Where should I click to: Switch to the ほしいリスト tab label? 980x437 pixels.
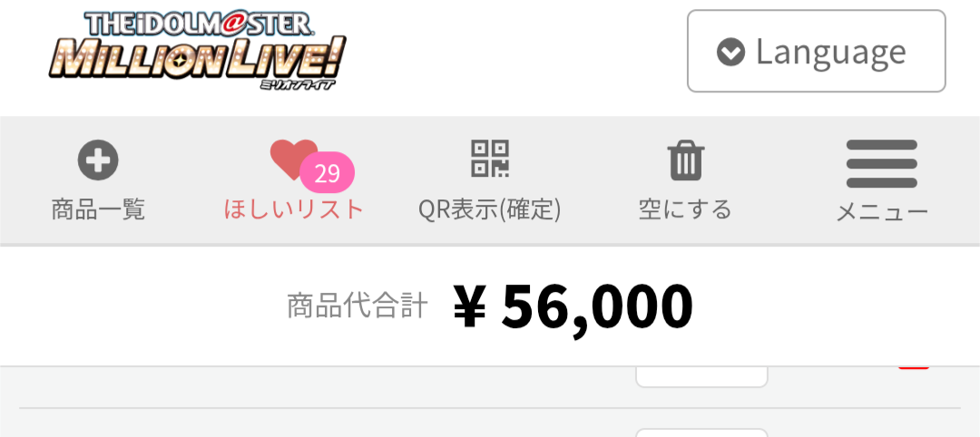click(x=294, y=209)
